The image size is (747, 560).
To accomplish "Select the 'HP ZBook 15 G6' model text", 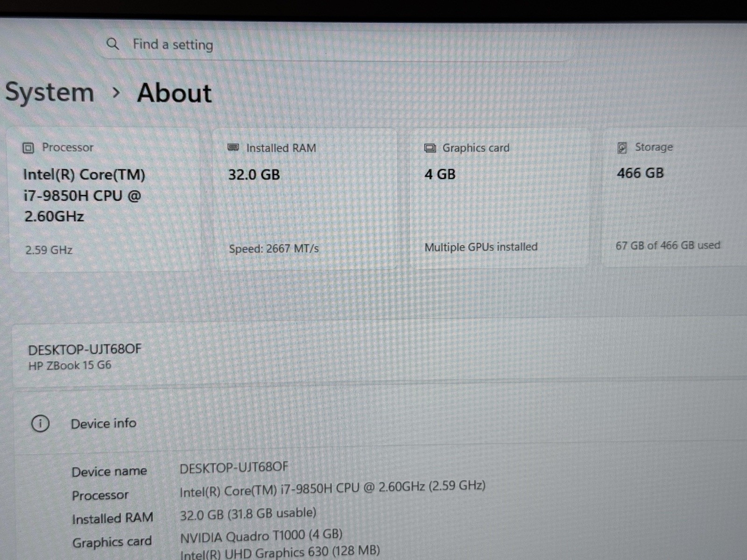I will (x=70, y=365).
